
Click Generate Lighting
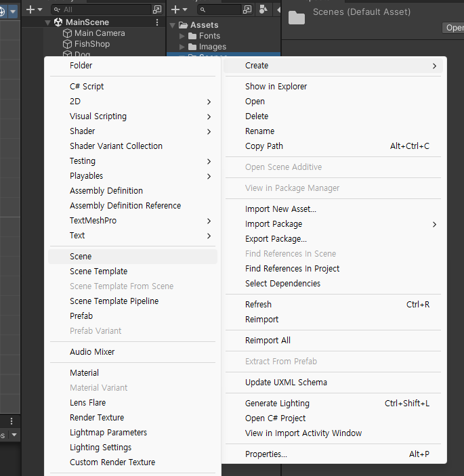(333, 403)
